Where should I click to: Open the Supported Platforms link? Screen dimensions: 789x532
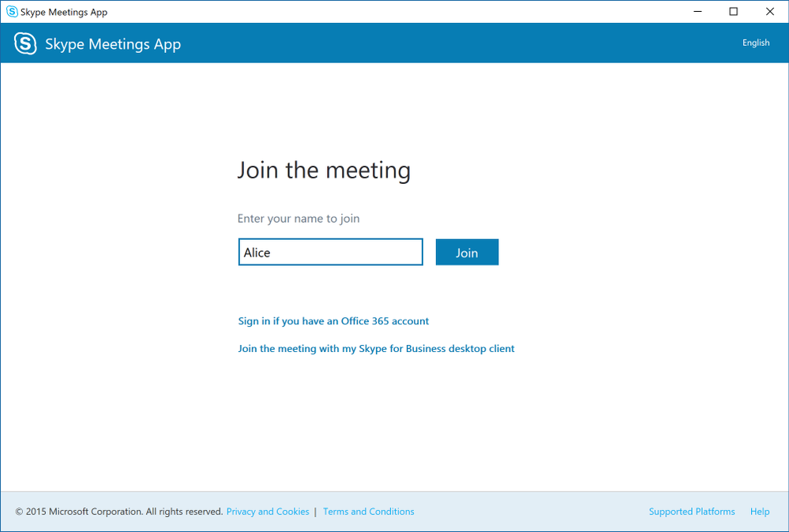692,511
